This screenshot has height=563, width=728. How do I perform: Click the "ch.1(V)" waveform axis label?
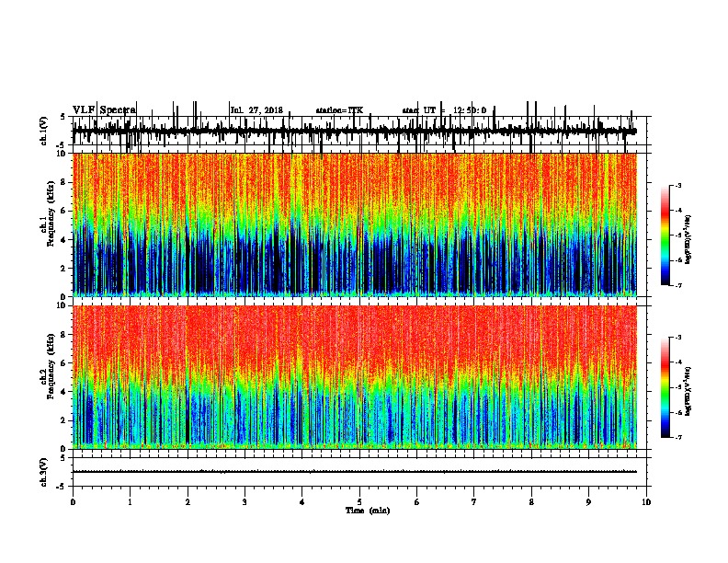coord(44,131)
